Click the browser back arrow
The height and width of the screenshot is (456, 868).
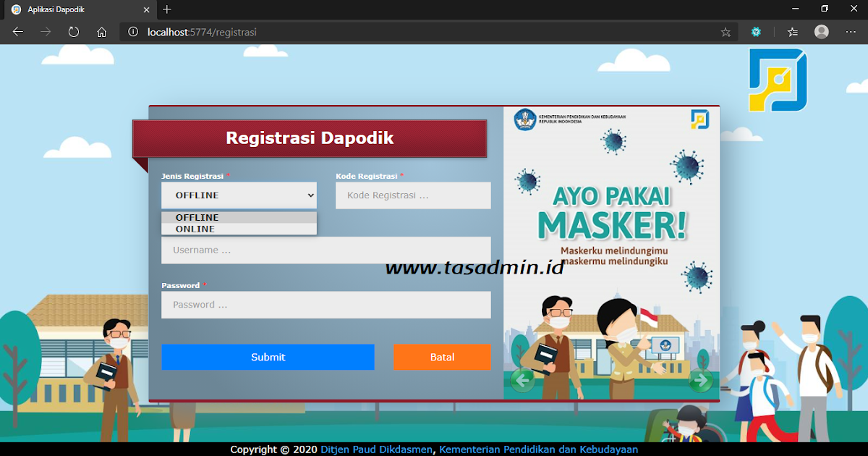click(x=18, y=32)
